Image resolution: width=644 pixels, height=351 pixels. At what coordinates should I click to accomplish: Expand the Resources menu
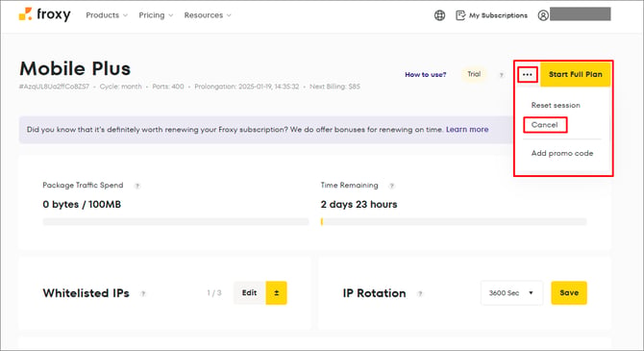click(x=208, y=15)
